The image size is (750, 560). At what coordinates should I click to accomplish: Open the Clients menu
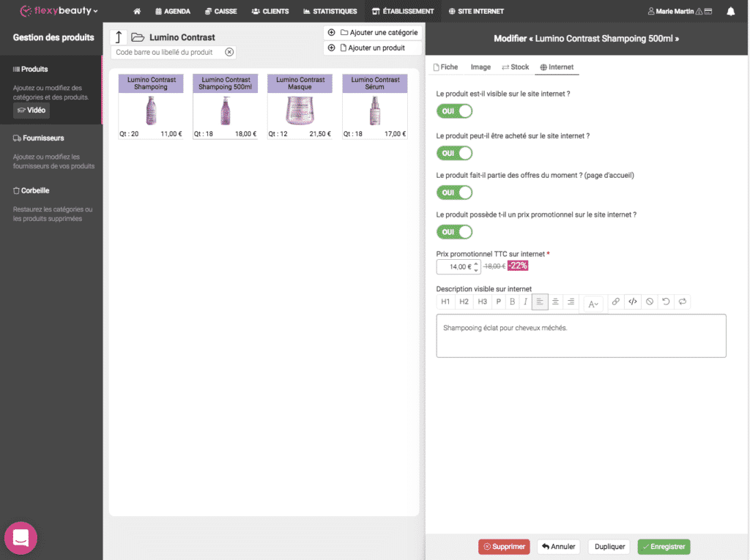[270, 11]
